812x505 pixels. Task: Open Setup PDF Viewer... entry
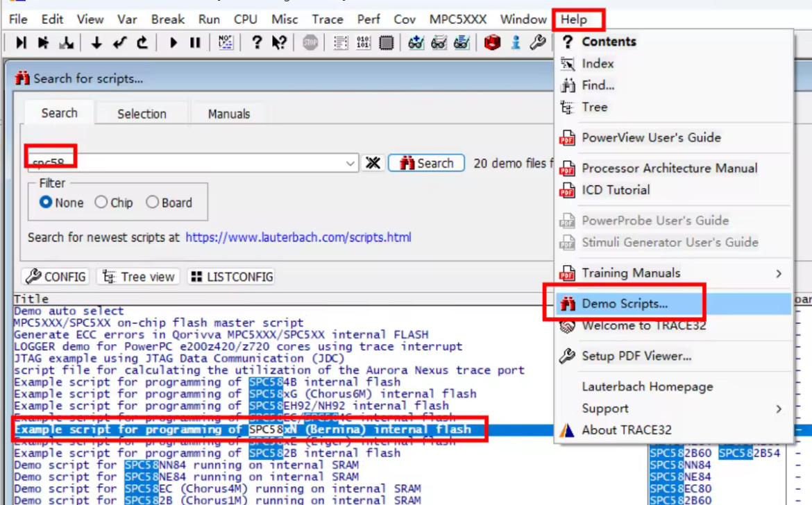click(x=673, y=356)
